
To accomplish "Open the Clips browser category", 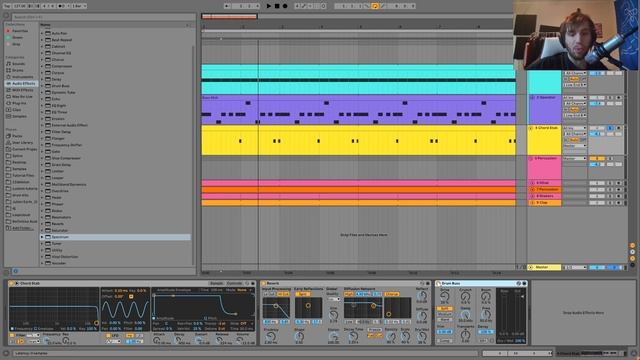I will point(14,110).
